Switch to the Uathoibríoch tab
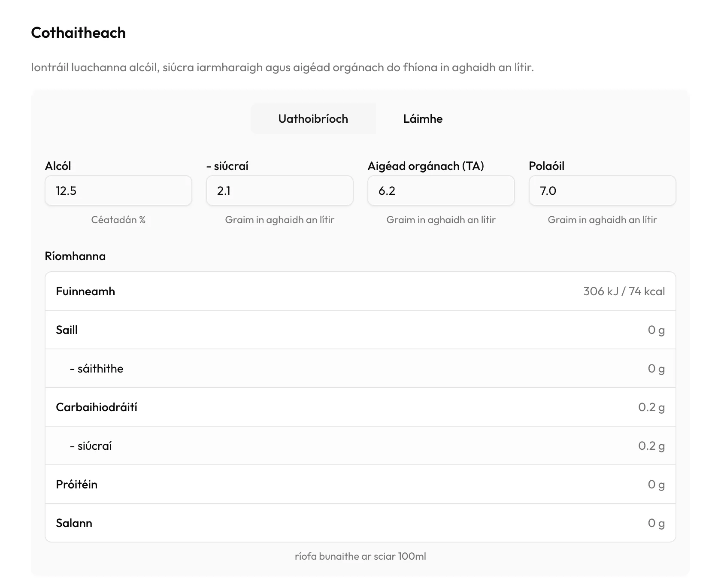 [313, 119]
